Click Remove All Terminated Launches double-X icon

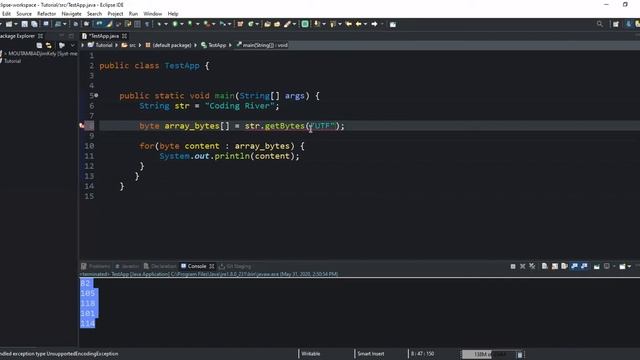(x=532, y=266)
